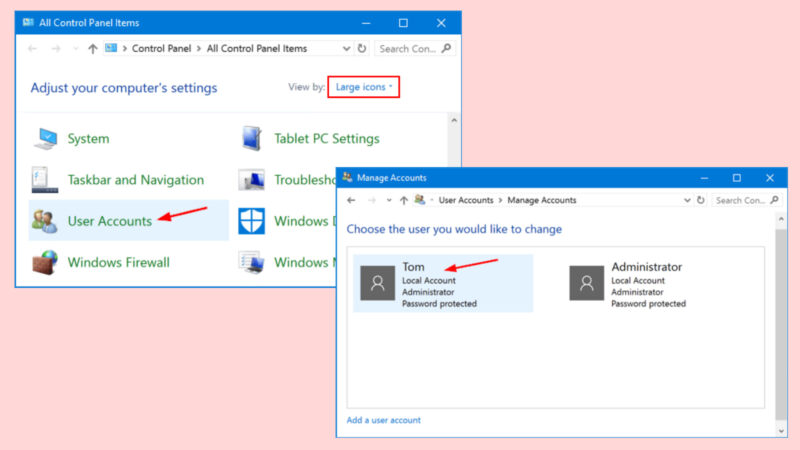Screen dimensions: 800x450
Task: Expand the View by Large icons dropdown
Action: click(364, 88)
